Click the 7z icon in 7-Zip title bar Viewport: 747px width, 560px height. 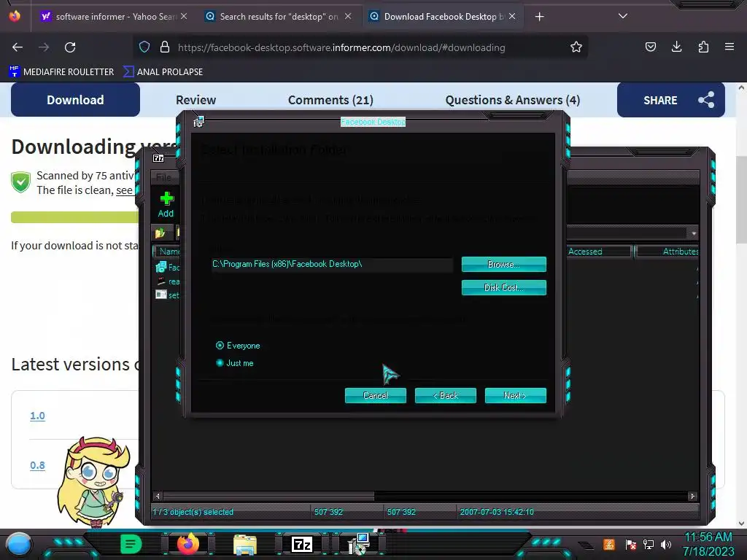tap(158, 158)
